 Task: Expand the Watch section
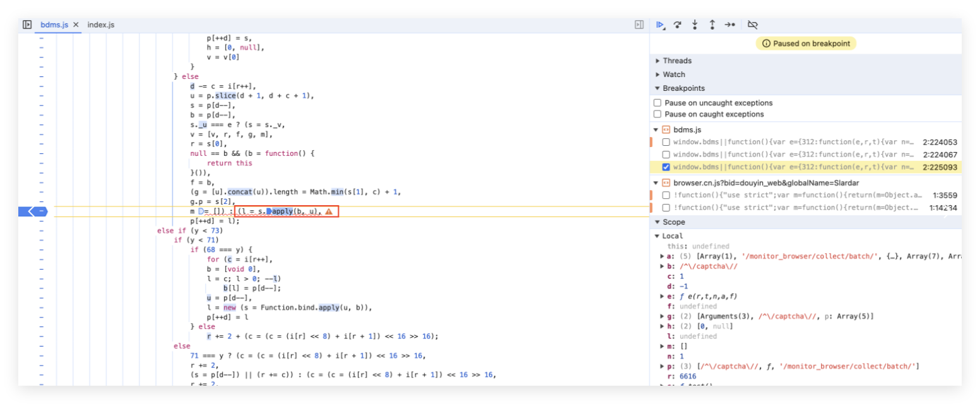[658, 74]
